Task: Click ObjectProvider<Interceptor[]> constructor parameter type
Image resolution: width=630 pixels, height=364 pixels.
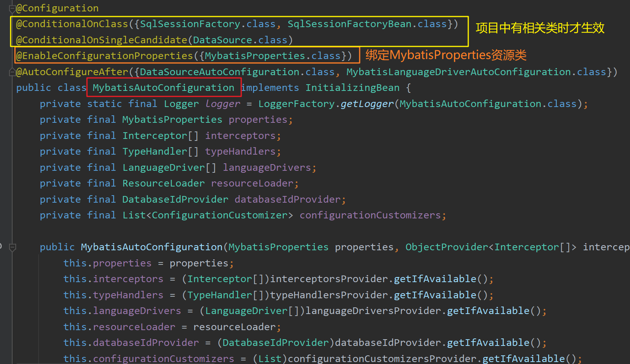Action: [x=491, y=247]
